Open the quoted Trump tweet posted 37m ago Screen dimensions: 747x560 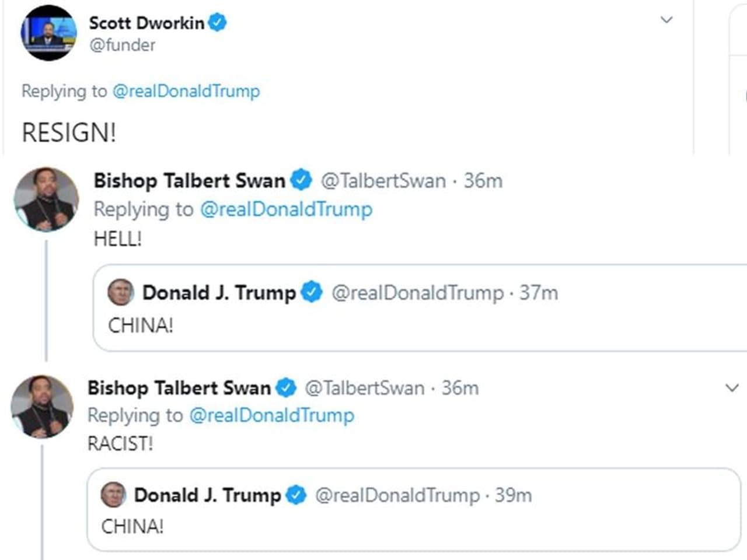[409, 324]
